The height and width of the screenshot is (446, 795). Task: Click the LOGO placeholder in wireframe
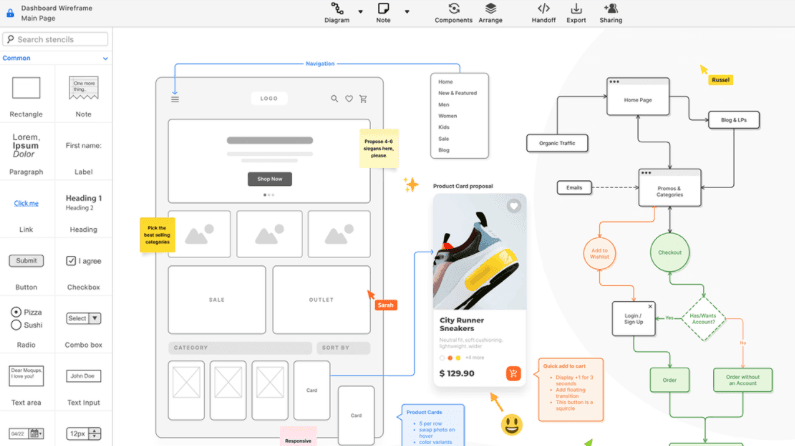(x=269, y=98)
